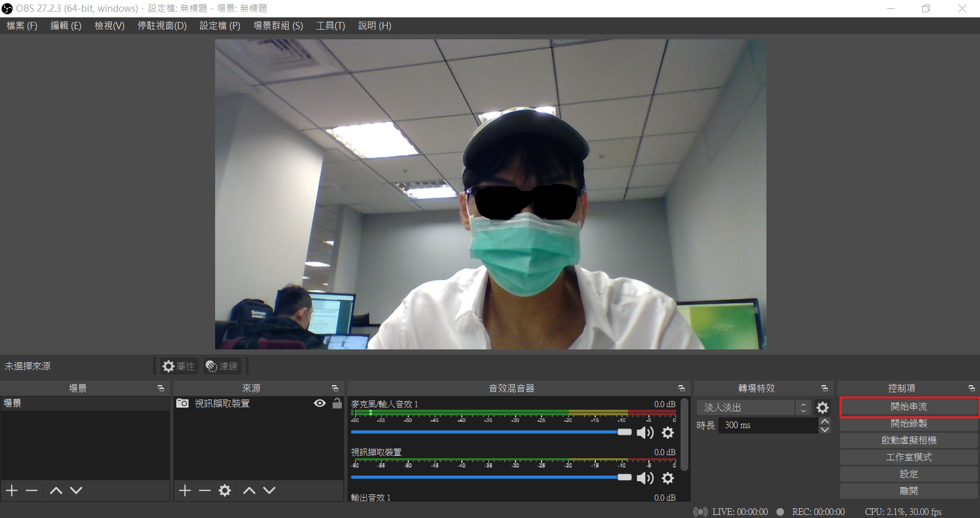Screen dimensions: 980x518
Task: Add a new scene with the plus icon
Action: click(12, 490)
